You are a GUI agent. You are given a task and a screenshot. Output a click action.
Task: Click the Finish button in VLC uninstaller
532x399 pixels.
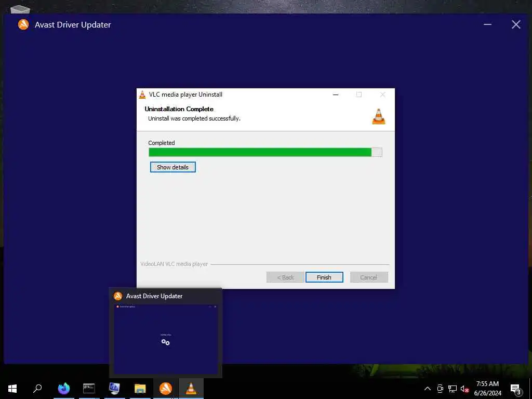coord(324,277)
